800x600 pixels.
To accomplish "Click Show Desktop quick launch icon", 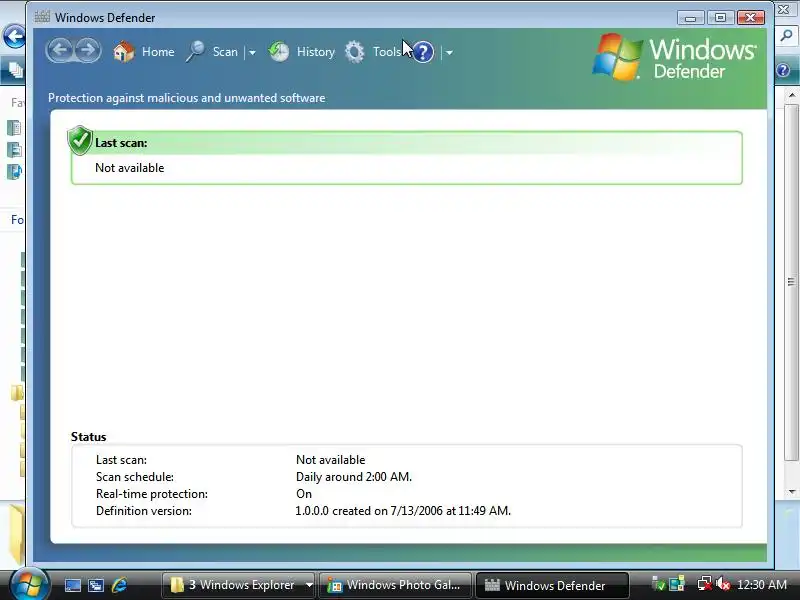I will click(72, 585).
